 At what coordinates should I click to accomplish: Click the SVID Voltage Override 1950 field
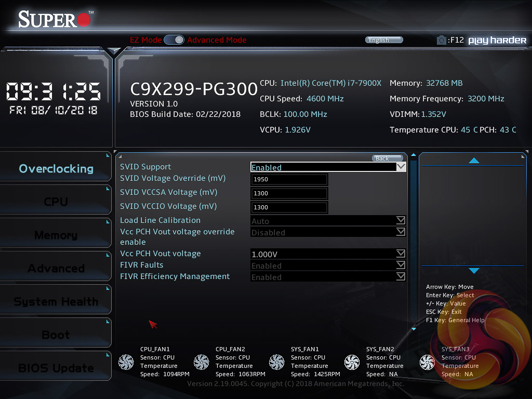[289, 179]
